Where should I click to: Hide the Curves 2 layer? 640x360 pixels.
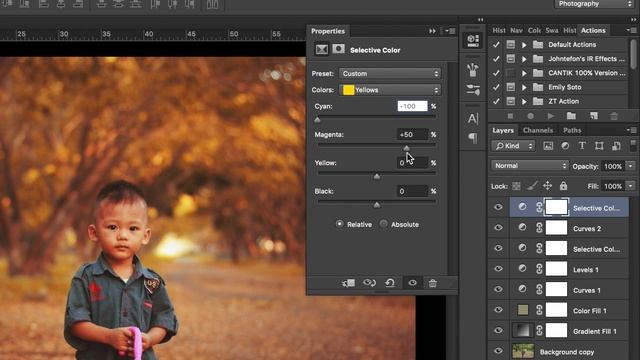498,228
